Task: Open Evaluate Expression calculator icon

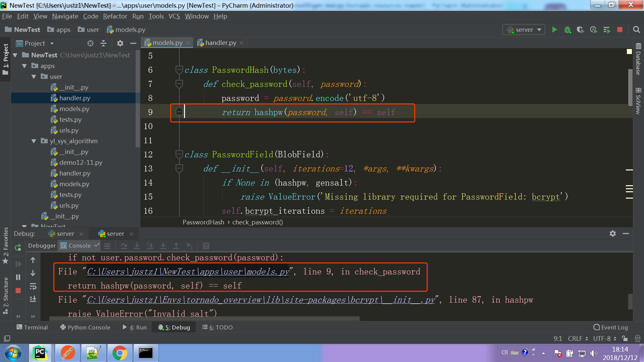Action: pyautogui.click(x=206, y=246)
